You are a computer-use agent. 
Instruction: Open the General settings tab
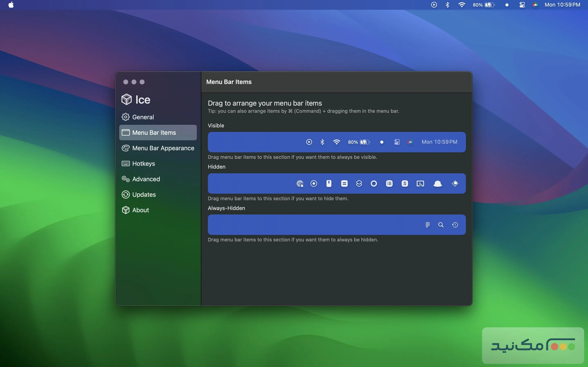[x=143, y=117]
